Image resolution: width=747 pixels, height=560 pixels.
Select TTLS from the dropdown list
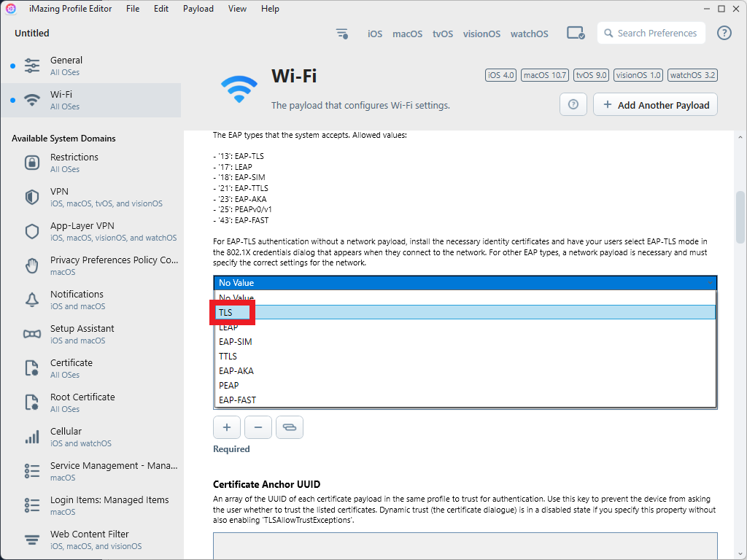[465, 356]
